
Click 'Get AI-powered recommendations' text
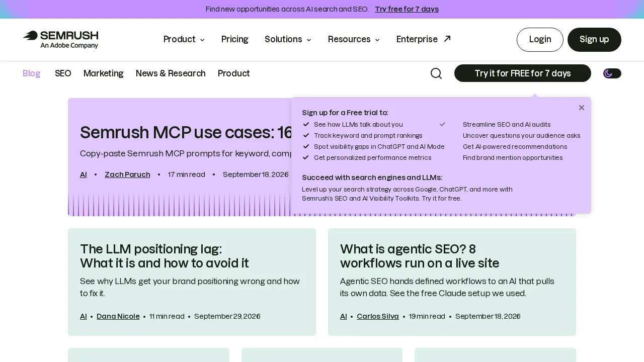pos(515,146)
